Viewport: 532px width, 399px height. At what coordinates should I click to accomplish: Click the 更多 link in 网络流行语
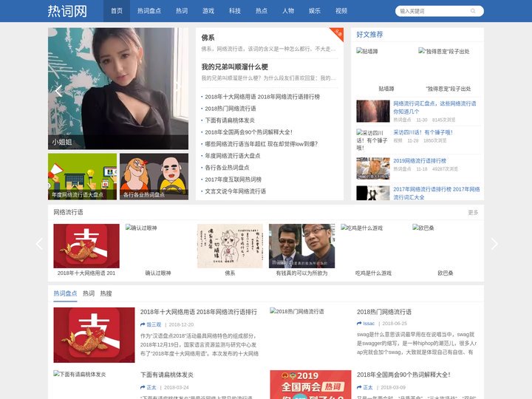(473, 212)
